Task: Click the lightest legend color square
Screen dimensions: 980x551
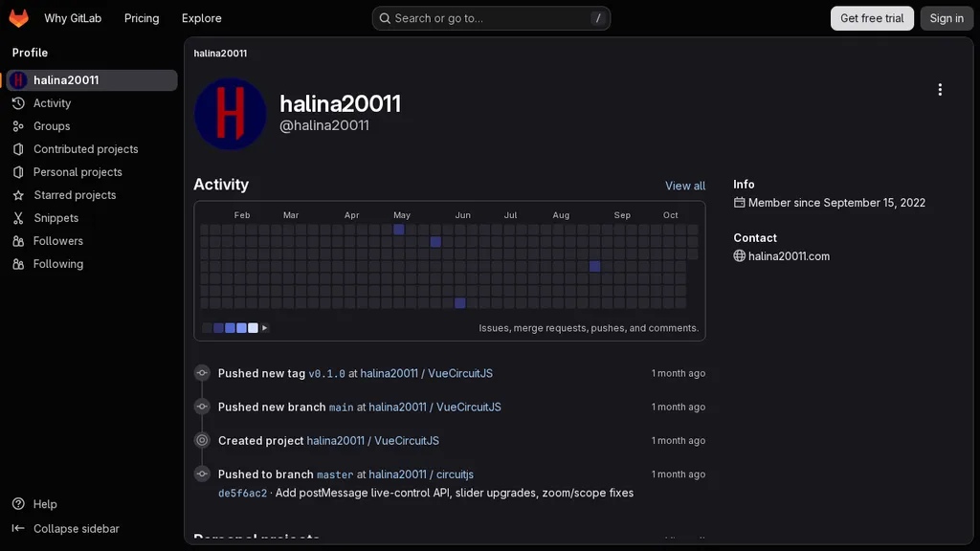Action: click(253, 328)
